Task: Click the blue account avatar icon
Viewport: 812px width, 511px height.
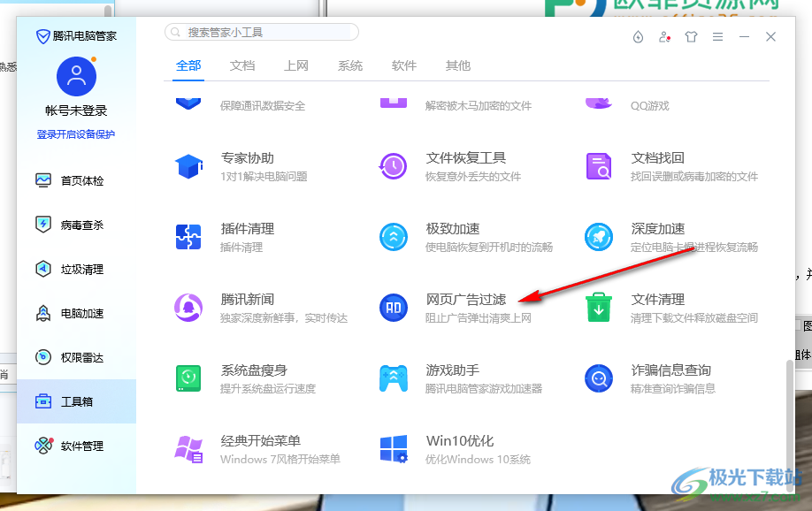Action: (x=76, y=77)
